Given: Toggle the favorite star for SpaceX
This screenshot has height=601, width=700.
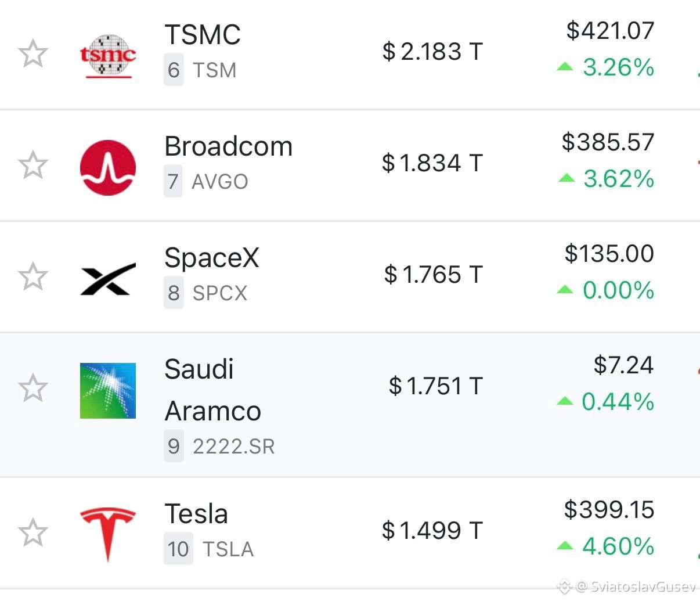Looking at the screenshot, I should 33,276.
